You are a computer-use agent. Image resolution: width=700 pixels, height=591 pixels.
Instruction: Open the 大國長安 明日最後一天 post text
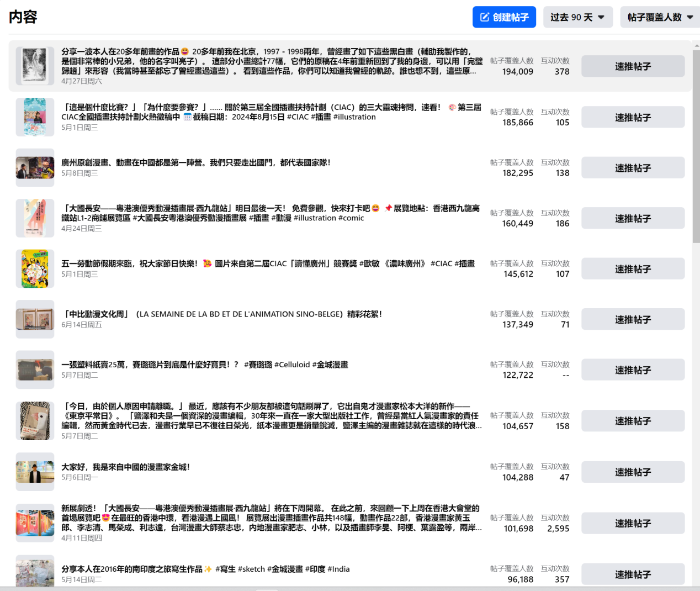coord(271,213)
